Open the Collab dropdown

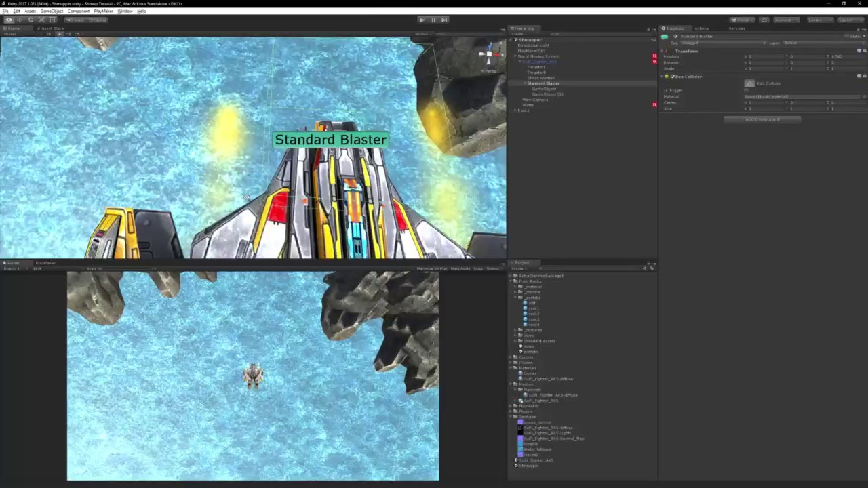pyautogui.click(x=743, y=20)
